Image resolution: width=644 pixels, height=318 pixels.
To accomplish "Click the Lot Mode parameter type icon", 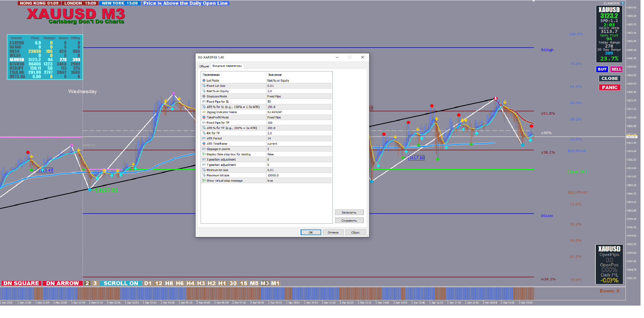I will point(204,80).
